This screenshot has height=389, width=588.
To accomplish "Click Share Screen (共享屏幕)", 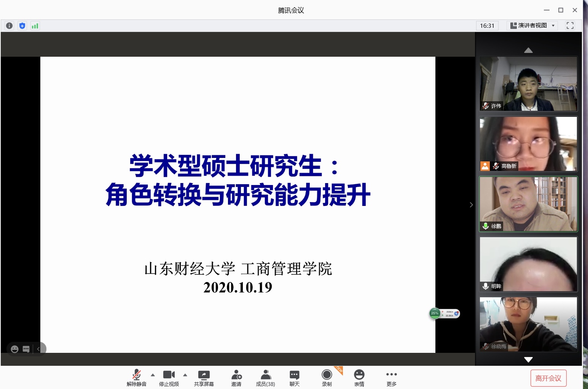I will click(x=204, y=378).
